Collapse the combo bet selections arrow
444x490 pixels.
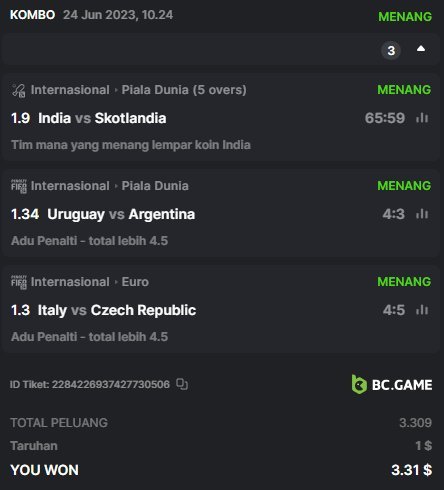[x=421, y=49]
